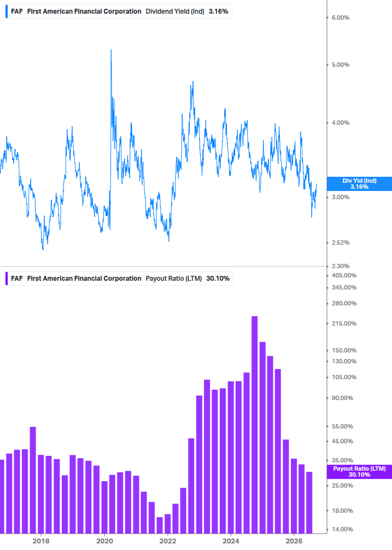Click the 25.00% payout axis label
The image size is (392, 550).
pos(342,486)
